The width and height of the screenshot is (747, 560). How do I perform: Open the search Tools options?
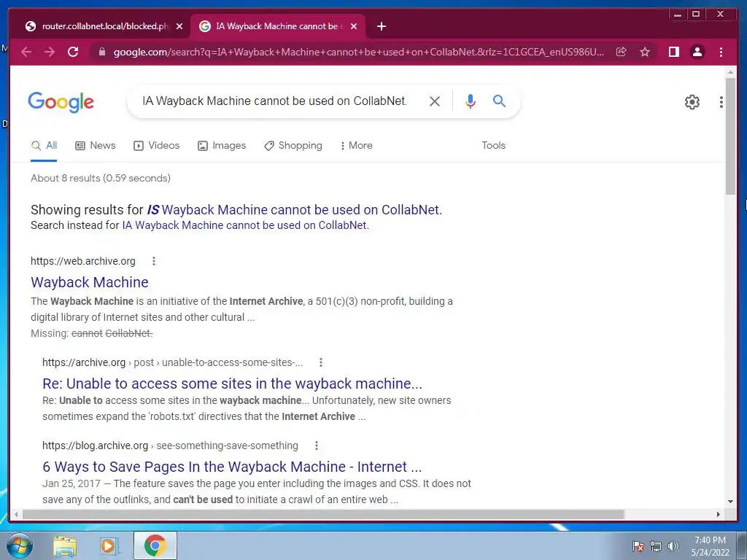point(493,146)
